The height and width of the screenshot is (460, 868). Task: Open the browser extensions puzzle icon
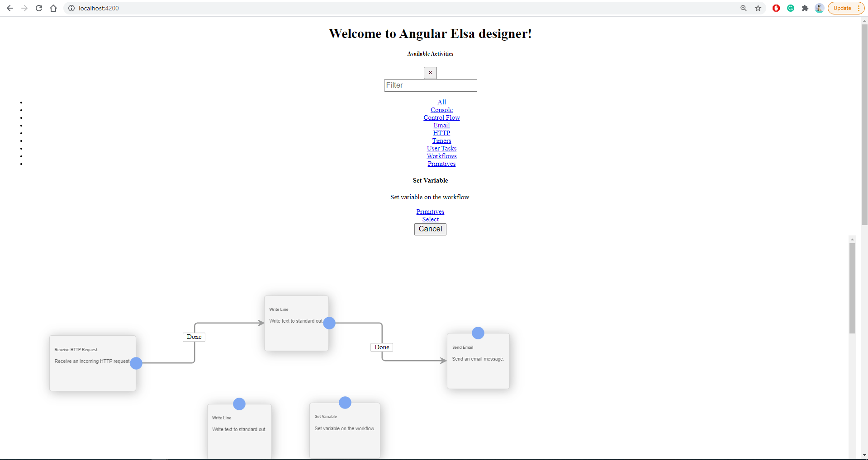[x=806, y=8]
